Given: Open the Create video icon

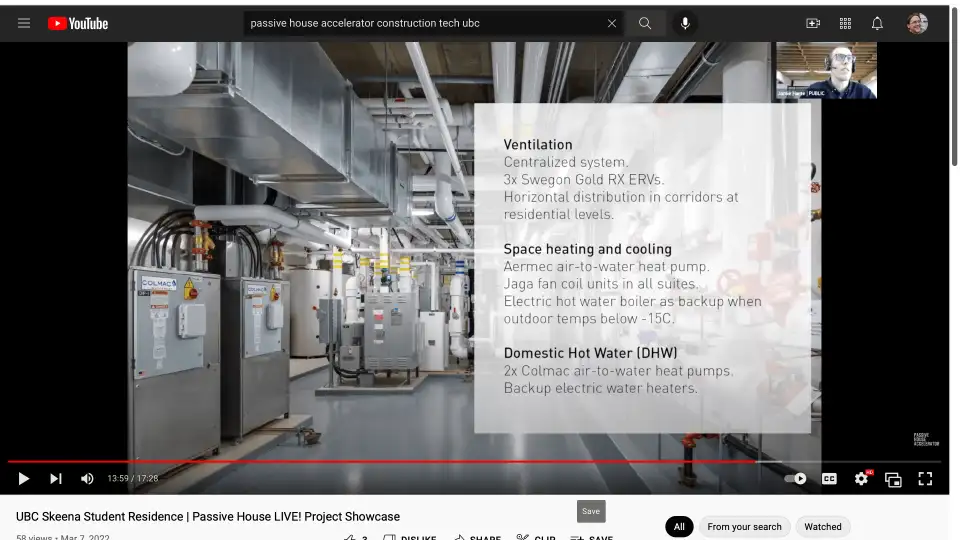Looking at the screenshot, I should click(x=813, y=23).
